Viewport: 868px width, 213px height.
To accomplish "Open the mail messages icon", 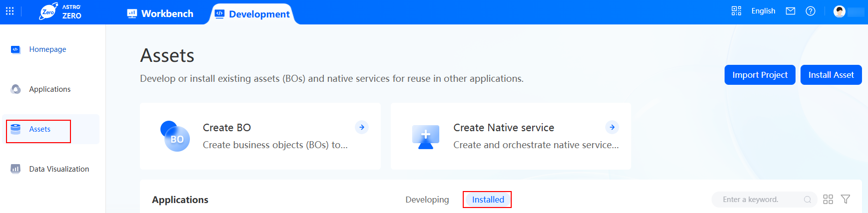I will coord(791,11).
